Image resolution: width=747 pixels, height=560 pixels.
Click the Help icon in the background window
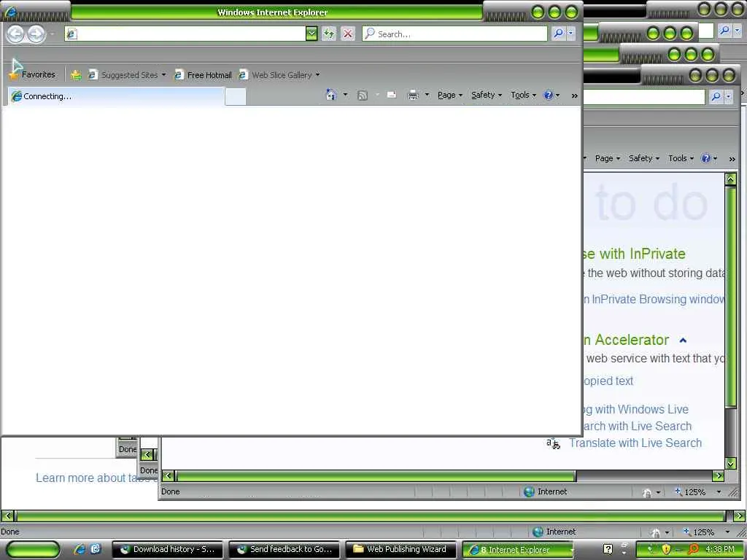[x=706, y=158]
